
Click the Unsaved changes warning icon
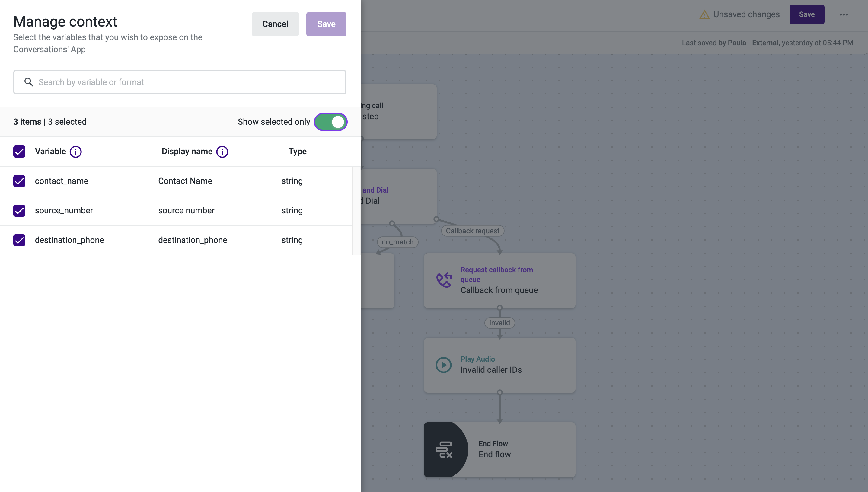(x=704, y=14)
